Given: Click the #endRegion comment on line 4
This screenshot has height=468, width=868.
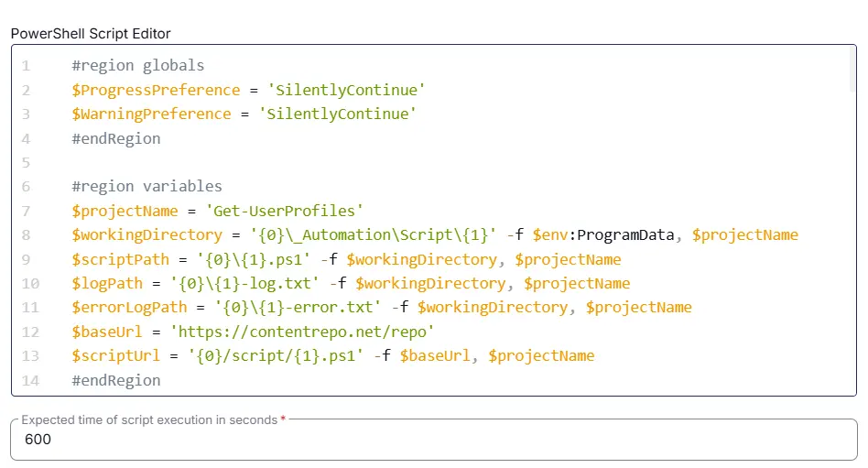Looking at the screenshot, I should click(x=115, y=138).
